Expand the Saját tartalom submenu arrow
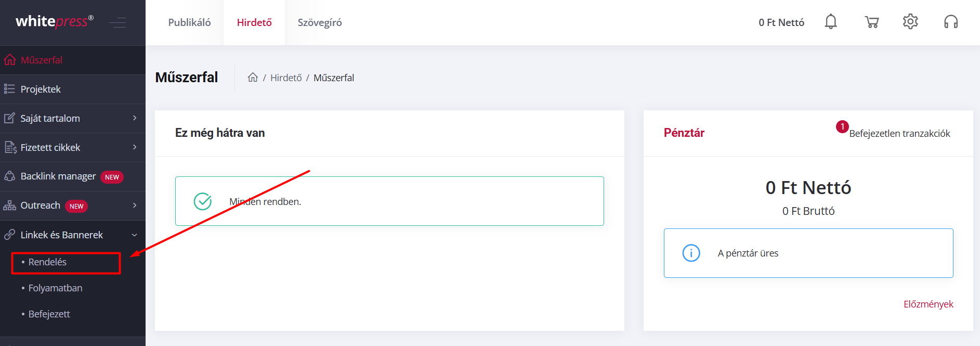 [135, 118]
